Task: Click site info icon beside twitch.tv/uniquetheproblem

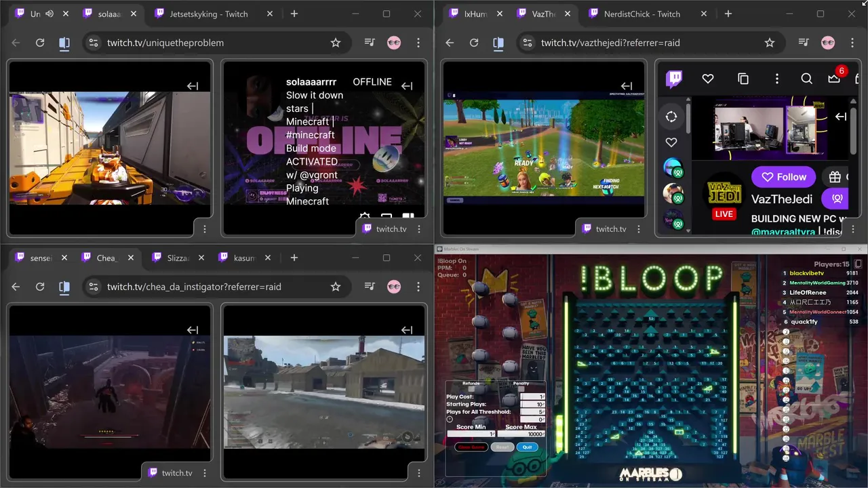Action: coord(94,43)
